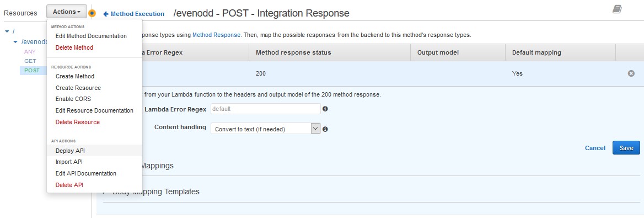Click the info icon beside Lambda Error Regex
Screen dimensions: 644x218
[x=325, y=109]
